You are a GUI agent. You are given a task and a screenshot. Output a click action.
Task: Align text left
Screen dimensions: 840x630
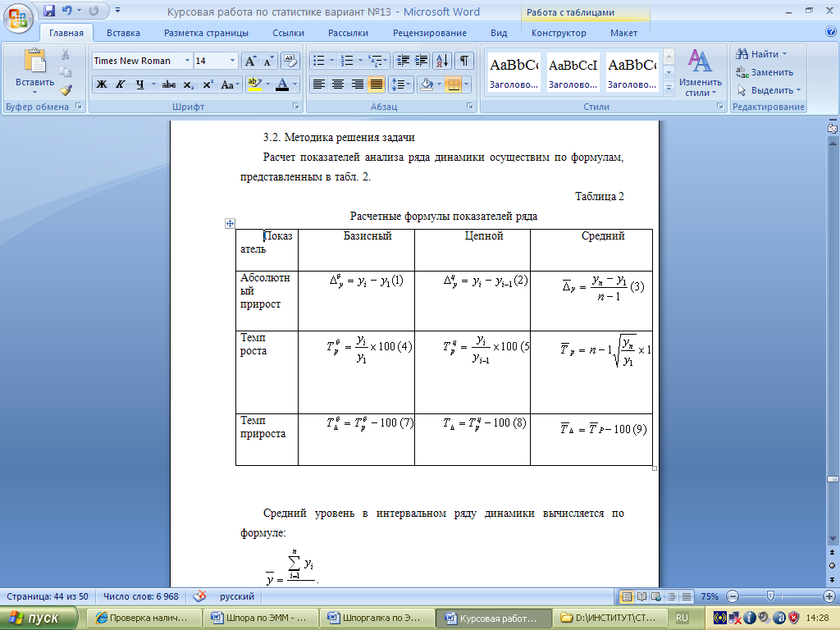coord(319,84)
